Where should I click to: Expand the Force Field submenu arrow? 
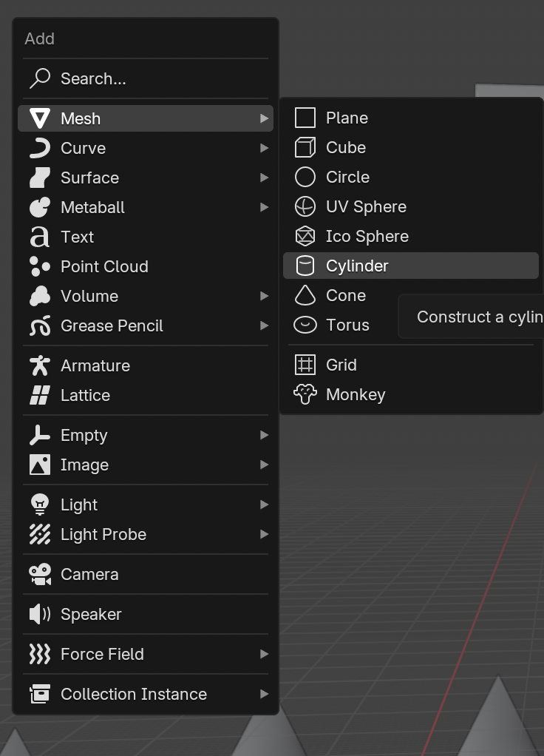coord(265,655)
